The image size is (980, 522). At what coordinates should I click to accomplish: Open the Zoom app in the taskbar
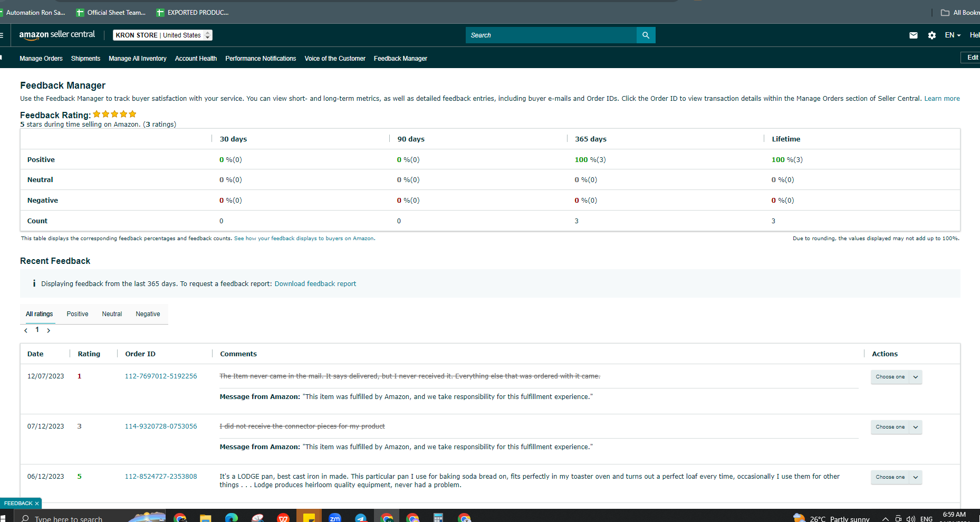click(335, 518)
